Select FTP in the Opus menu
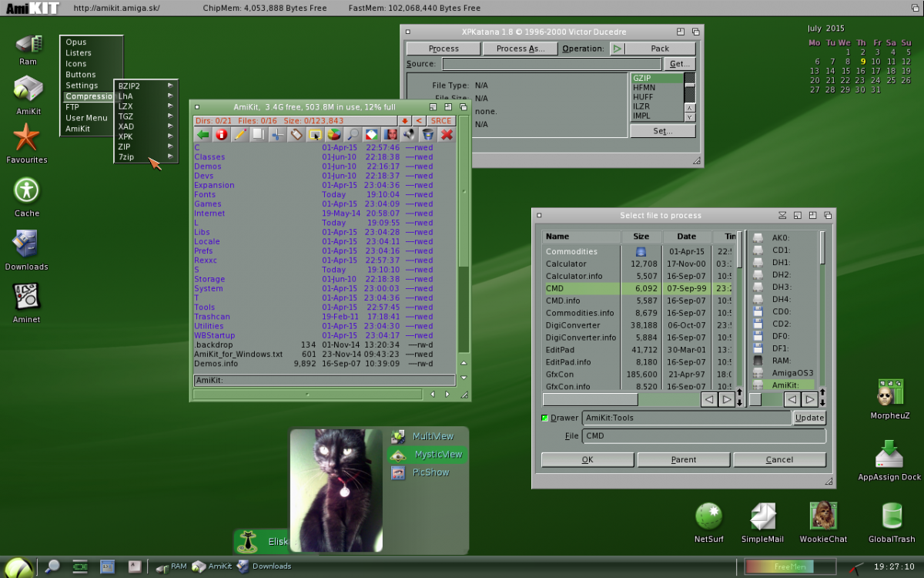Image resolution: width=924 pixels, height=578 pixels. tap(72, 107)
